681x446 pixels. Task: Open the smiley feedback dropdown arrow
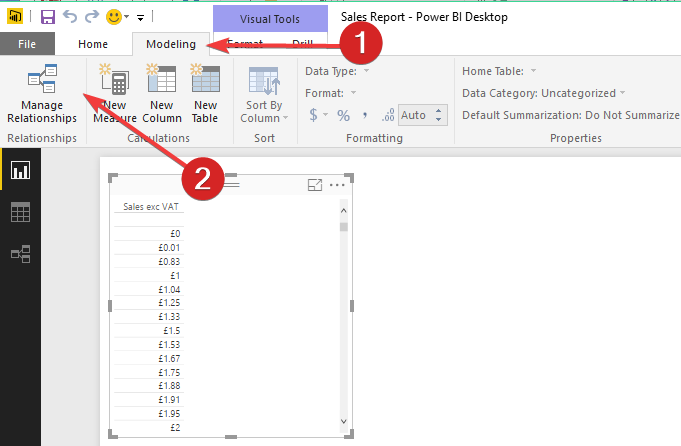126,17
